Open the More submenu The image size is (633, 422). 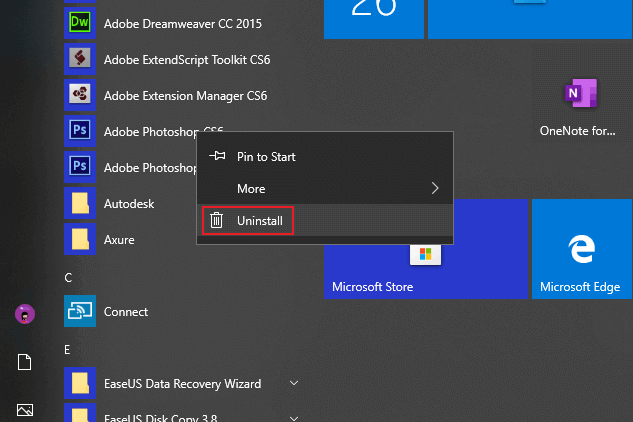(325, 188)
